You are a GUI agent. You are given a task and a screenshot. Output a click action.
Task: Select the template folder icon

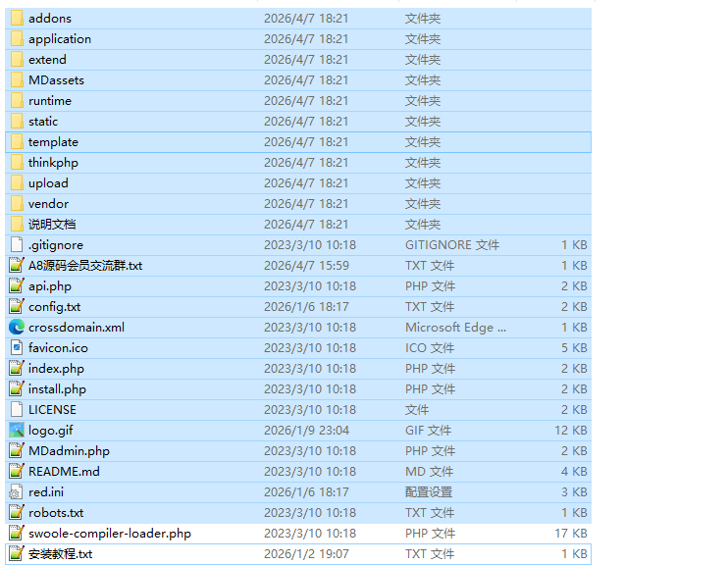(17, 141)
